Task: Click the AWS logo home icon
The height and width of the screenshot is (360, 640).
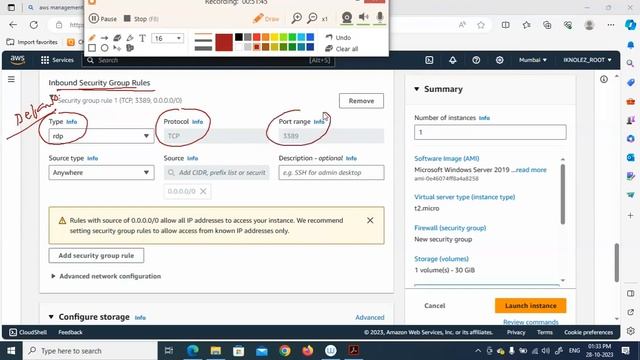Action: coord(18,60)
